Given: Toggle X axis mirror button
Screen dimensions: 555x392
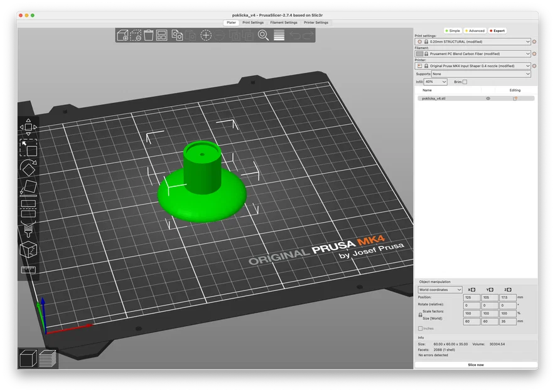Looking at the screenshot, I should pyautogui.click(x=473, y=290).
